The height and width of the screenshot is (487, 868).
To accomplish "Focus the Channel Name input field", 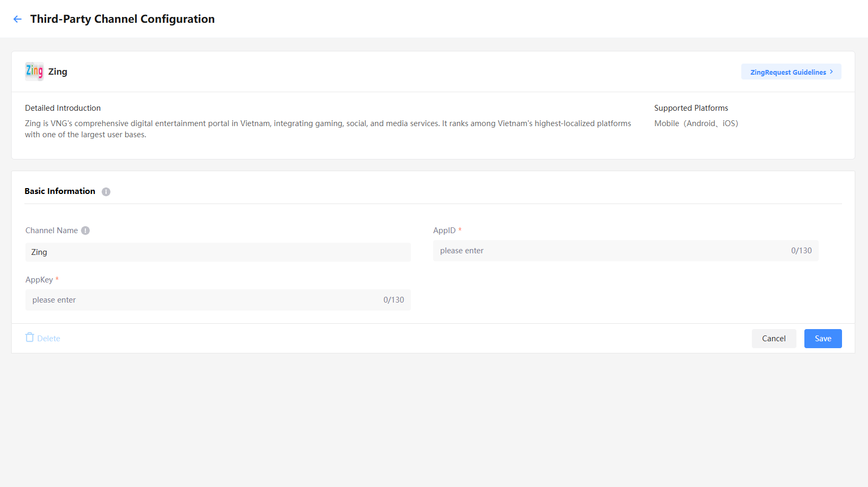I will coord(218,252).
